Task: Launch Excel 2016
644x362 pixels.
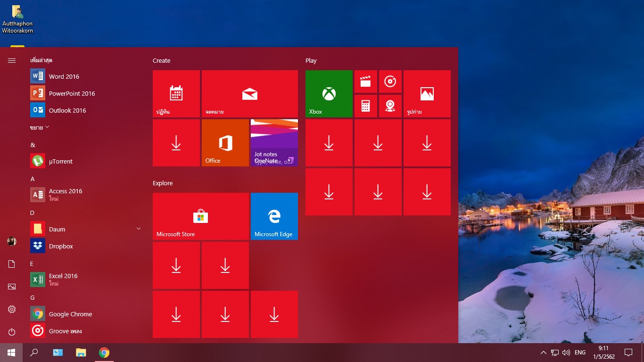Action: [85, 280]
